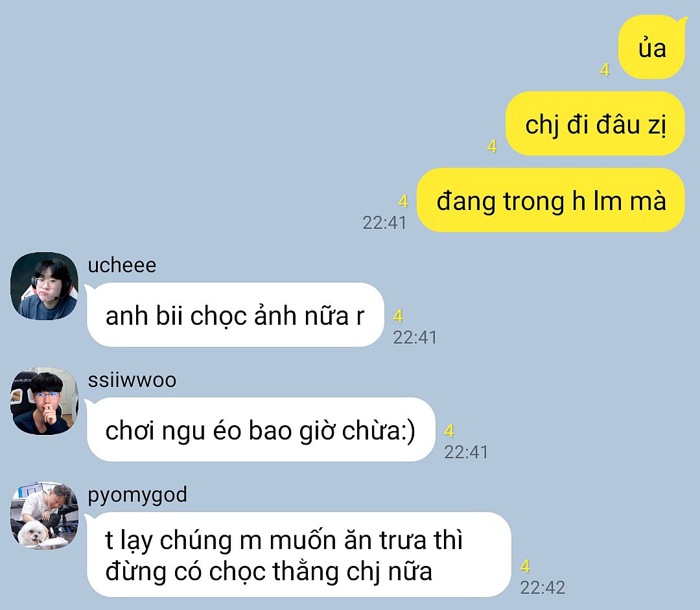Tap the username pyomygod
Image resolution: width=700 pixels, height=610 pixels.
tap(137, 495)
